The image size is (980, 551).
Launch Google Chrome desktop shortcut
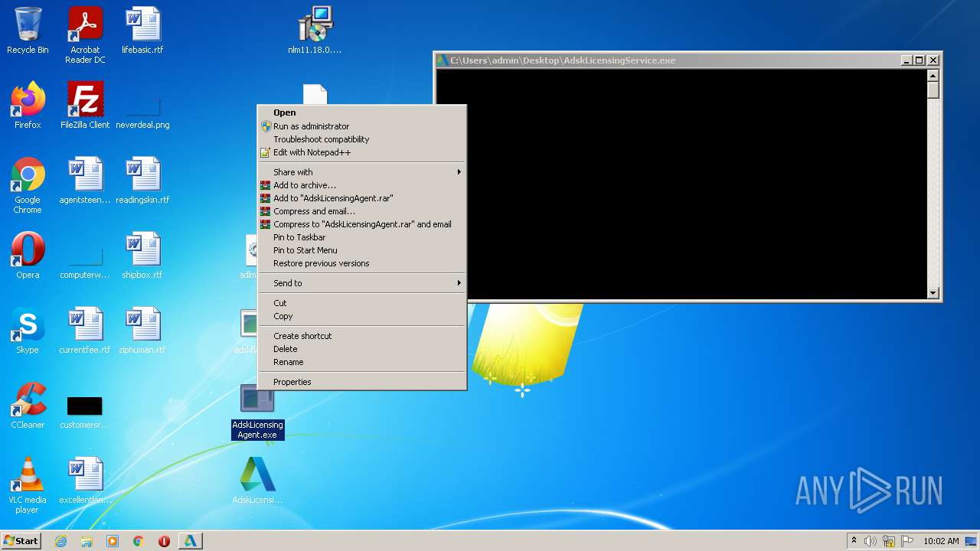click(28, 185)
